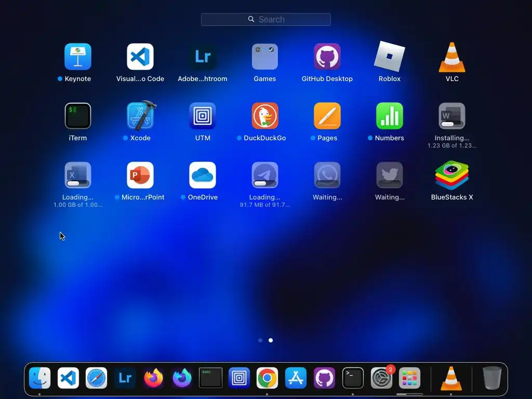Click the Launchpad search field
The image size is (532, 399).
[265, 19]
